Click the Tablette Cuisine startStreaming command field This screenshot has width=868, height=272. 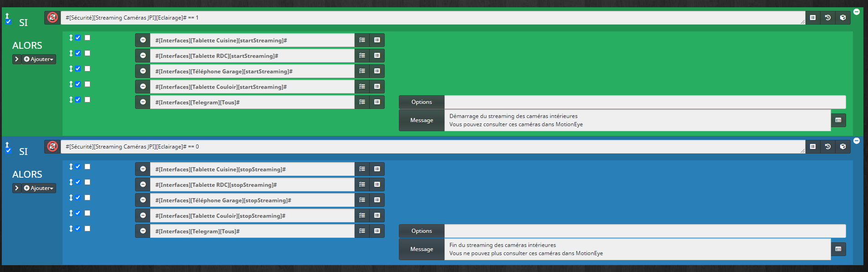(x=252, y=40)
